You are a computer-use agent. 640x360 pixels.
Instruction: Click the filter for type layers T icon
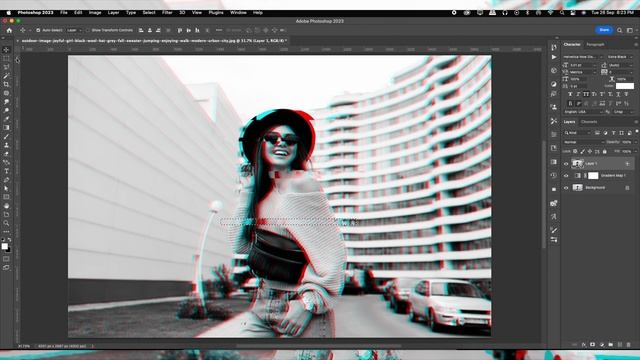tap(613, 133)
